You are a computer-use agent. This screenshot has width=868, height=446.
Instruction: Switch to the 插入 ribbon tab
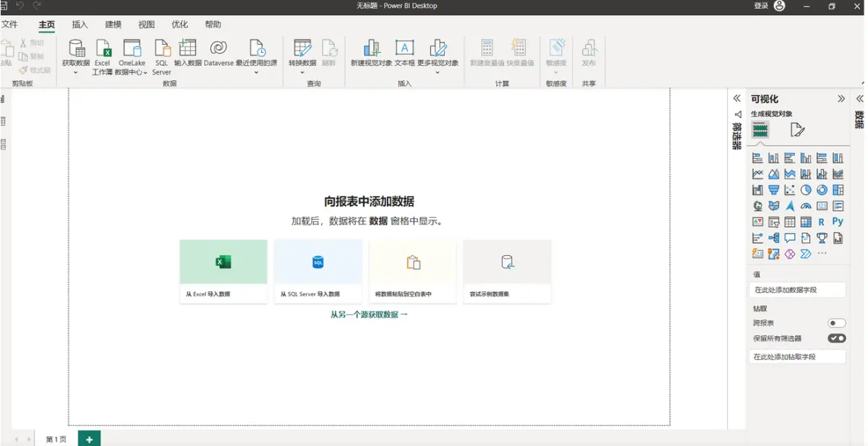[80, 25]
